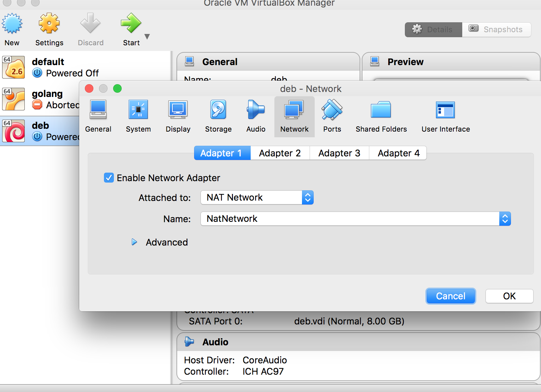The width and height of the screenshot is (541, 392).
Task: Click the CoreAudio host driver value
Action: 265,360
